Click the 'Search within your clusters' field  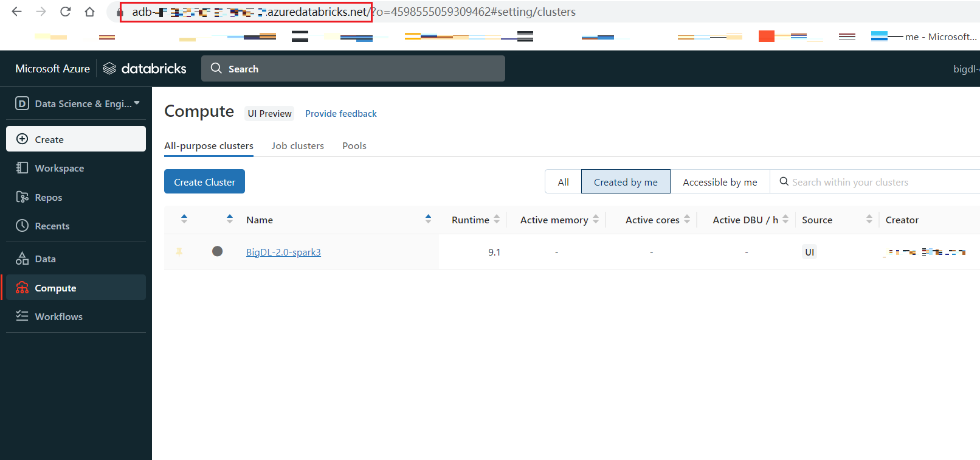tap(875, 182)
